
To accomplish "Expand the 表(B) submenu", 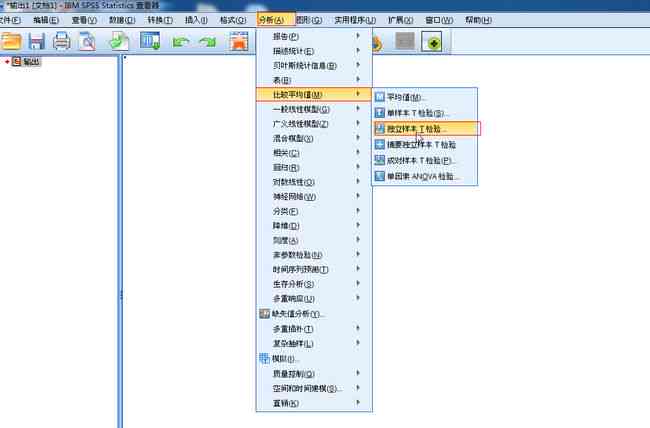I will pos(314,80).
